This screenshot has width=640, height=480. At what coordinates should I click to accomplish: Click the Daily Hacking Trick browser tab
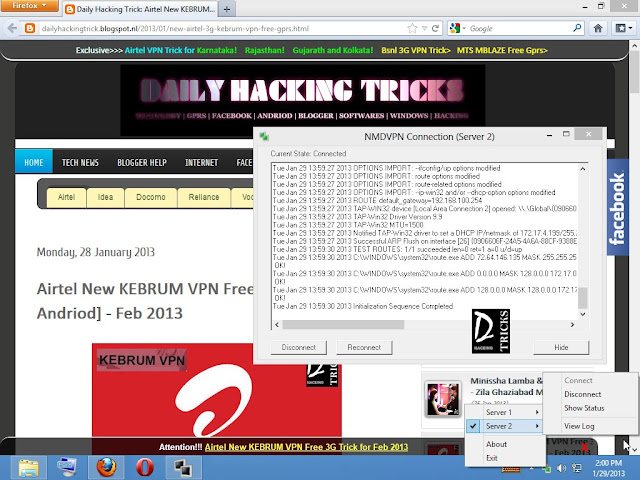140,9
